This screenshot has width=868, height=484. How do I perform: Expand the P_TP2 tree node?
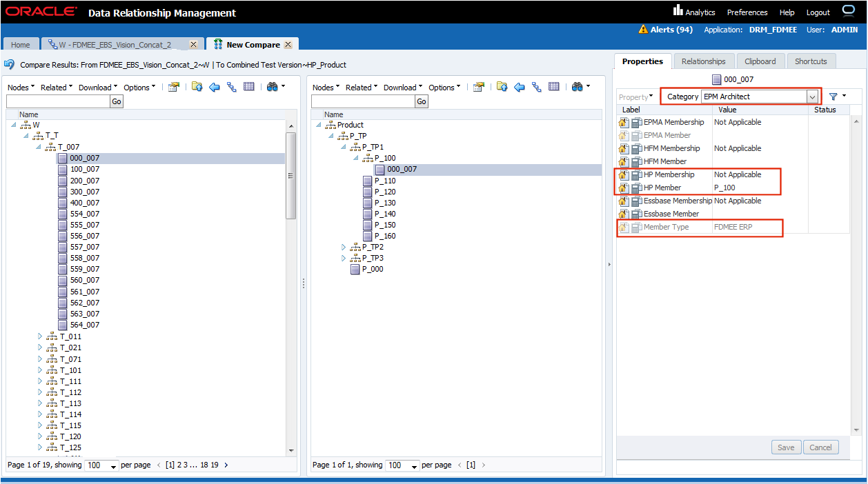tap(343, 248)
